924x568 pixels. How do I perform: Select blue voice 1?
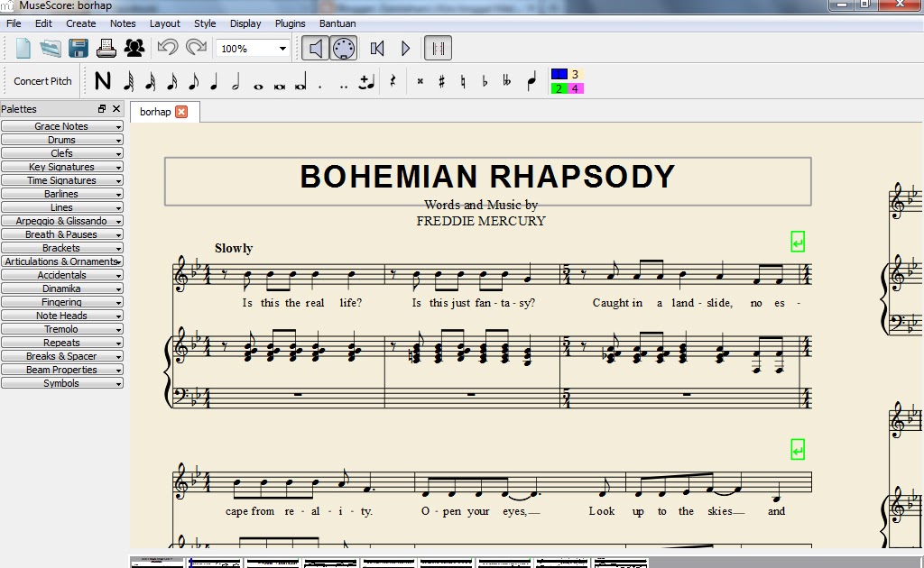pyautogui.click(x=559, y=74)
